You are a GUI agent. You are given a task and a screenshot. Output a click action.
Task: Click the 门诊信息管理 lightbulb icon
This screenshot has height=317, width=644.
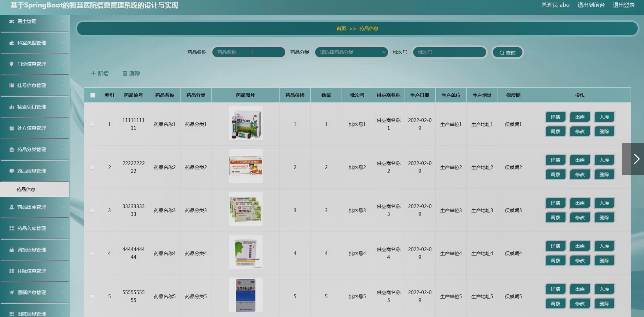click(11, 64)
